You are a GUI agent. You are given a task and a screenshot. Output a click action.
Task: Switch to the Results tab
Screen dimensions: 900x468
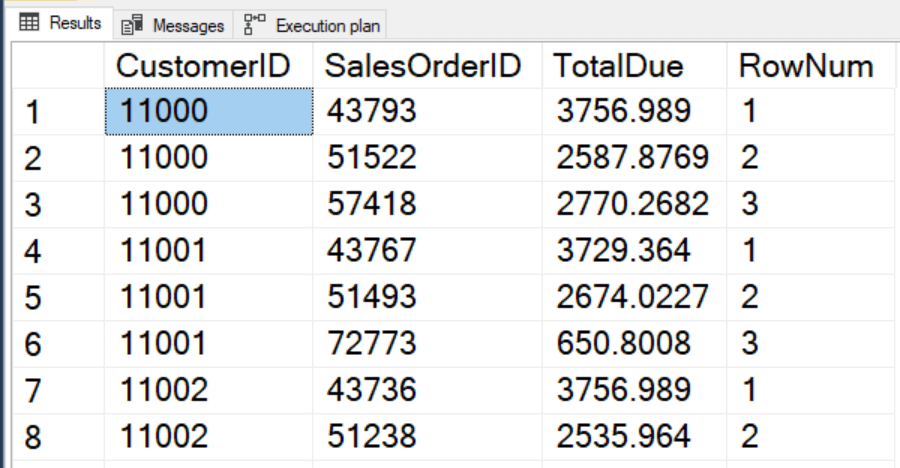[x=61, y=23]
